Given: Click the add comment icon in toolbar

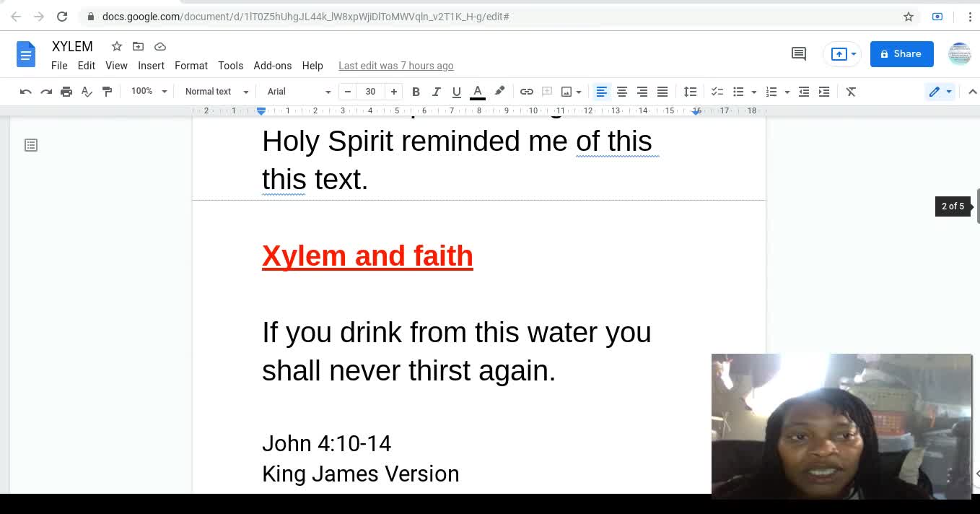Looking at the screenshot, I should point(547,92).
